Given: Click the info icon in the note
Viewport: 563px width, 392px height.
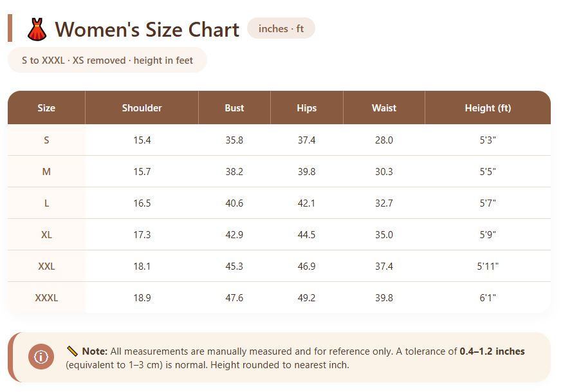Looking at the screenshot, I should (x=41, y=357).
